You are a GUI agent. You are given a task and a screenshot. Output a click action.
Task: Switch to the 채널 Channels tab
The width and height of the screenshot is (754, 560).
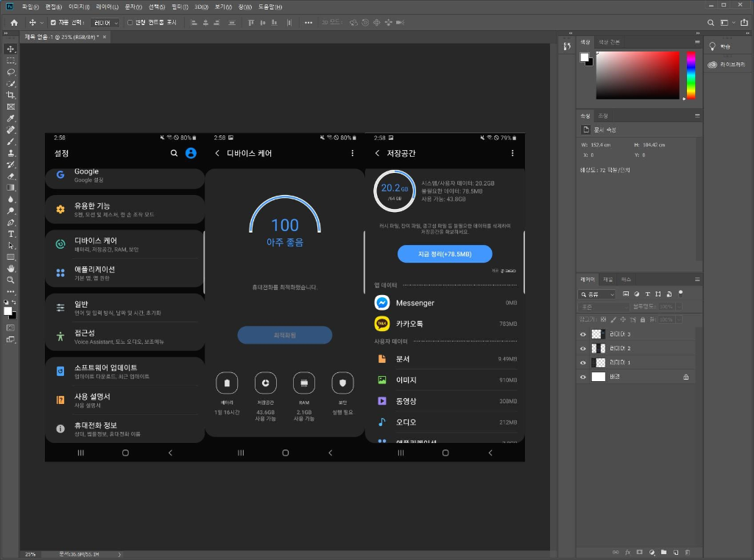(x=607, y=280)
